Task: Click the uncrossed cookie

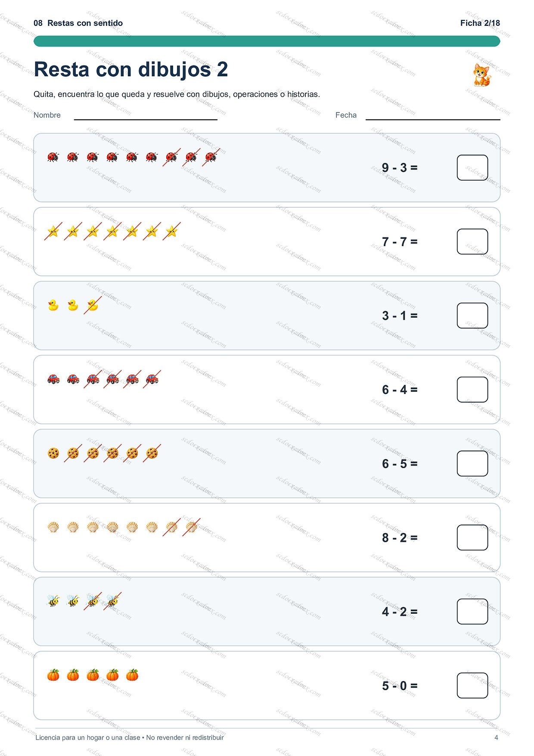Action: (x=53, y=453)
